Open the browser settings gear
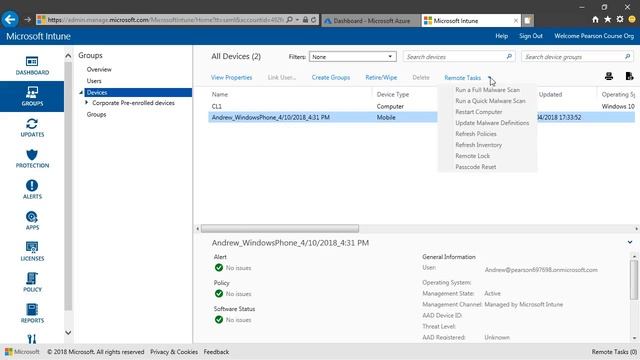The height and width of the screenshot is (360, 640). click(x=620, y=19)
